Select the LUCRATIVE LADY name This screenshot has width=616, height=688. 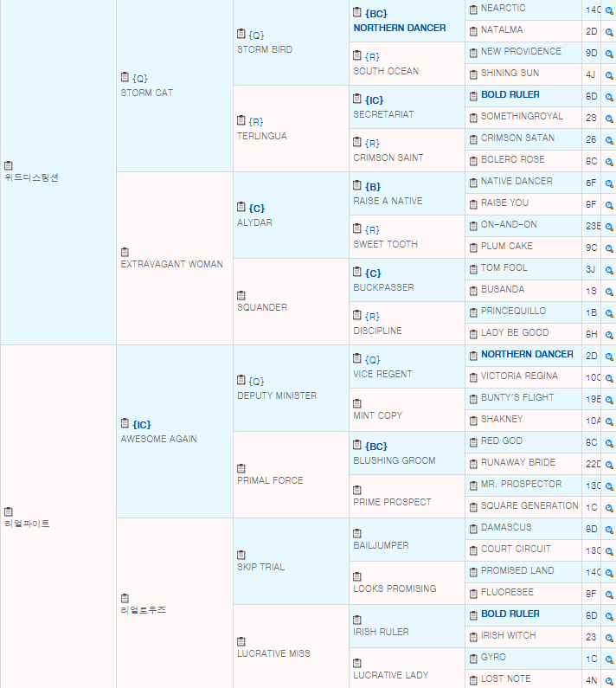pos(390,675)
